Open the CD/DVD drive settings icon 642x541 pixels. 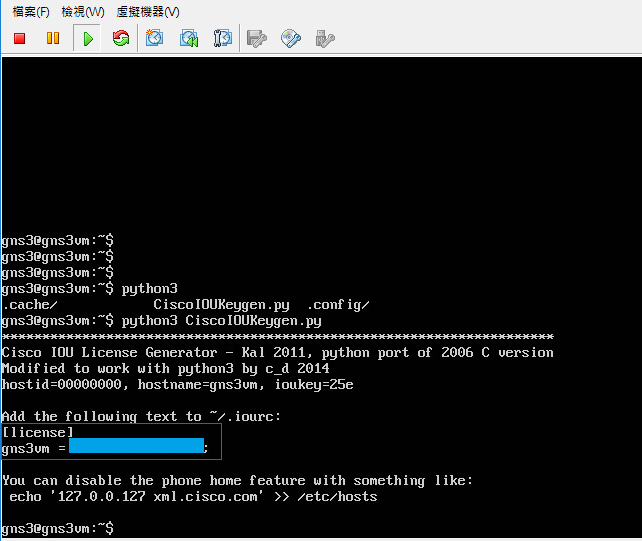tap(291, 38)
